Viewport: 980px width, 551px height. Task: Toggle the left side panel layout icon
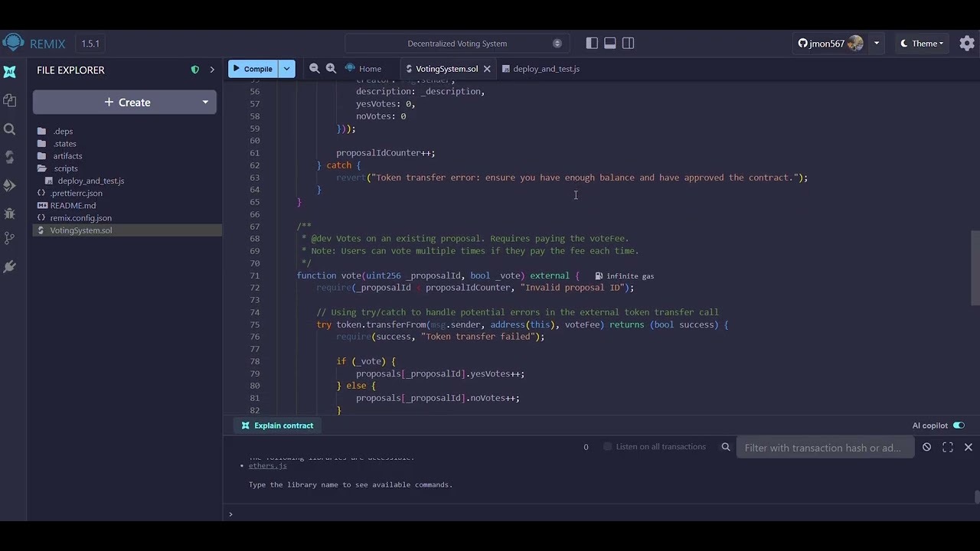[592, 43]
